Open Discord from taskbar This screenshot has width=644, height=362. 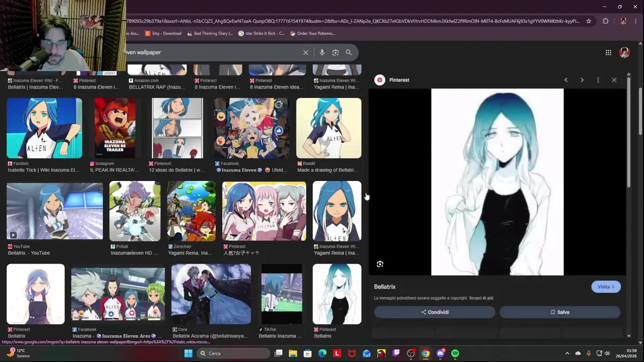pos(440,353)
